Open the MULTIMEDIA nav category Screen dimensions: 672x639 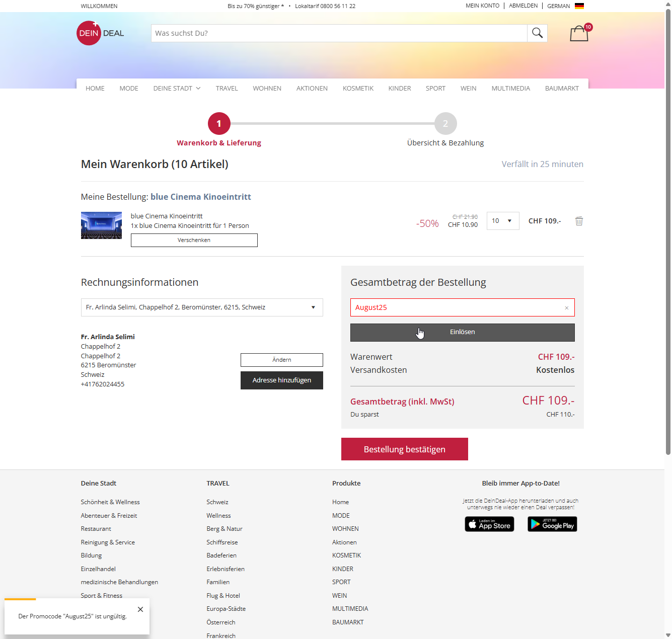[x=511, y=89]
